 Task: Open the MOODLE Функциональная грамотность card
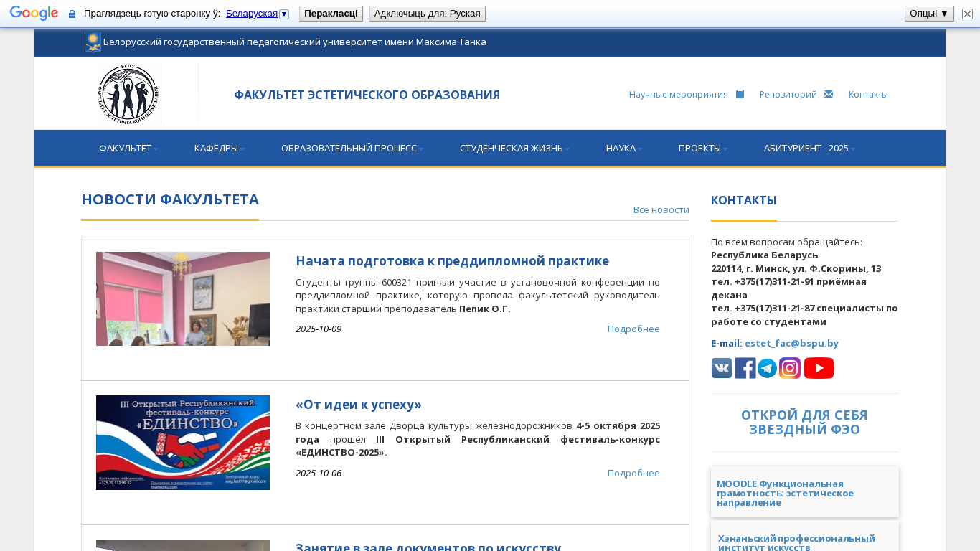pyautogui.click(x=805, y=492)
